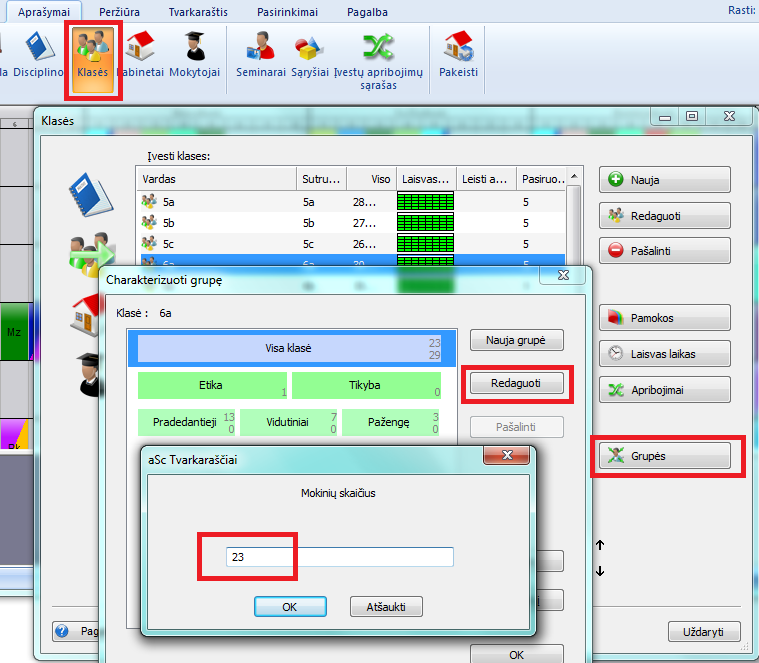
Task: Select the Visa klasė group bar
Action: pos(290,349)
